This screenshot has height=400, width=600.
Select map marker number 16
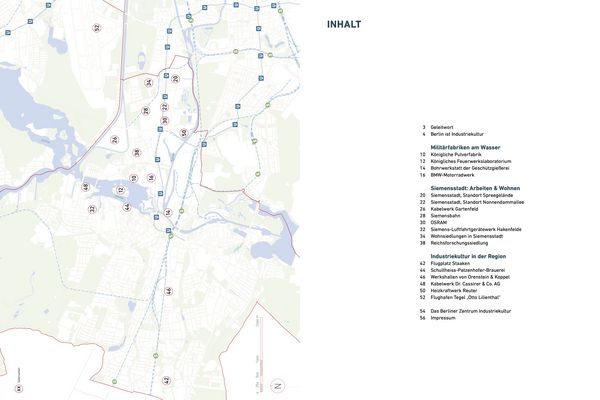(151, 178)
